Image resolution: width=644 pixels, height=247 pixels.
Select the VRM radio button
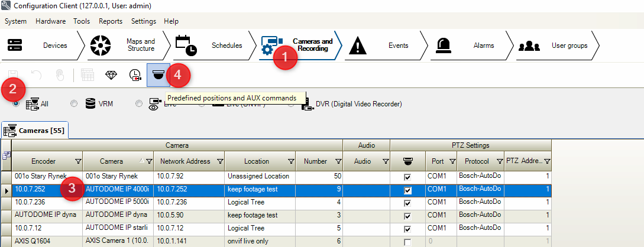pyautogui.click(x=74, y=104)
